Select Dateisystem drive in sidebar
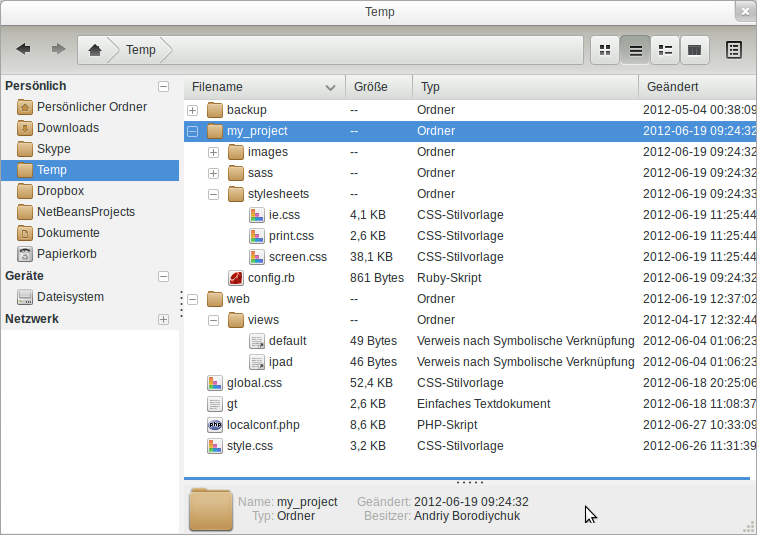This screenshot has height=535, width=757. (x=70, y=297)
